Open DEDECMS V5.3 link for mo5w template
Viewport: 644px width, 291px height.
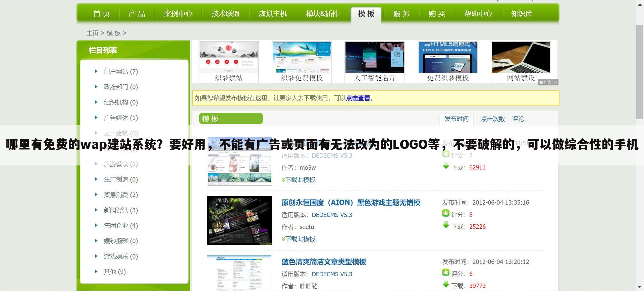tap(332, 156)
